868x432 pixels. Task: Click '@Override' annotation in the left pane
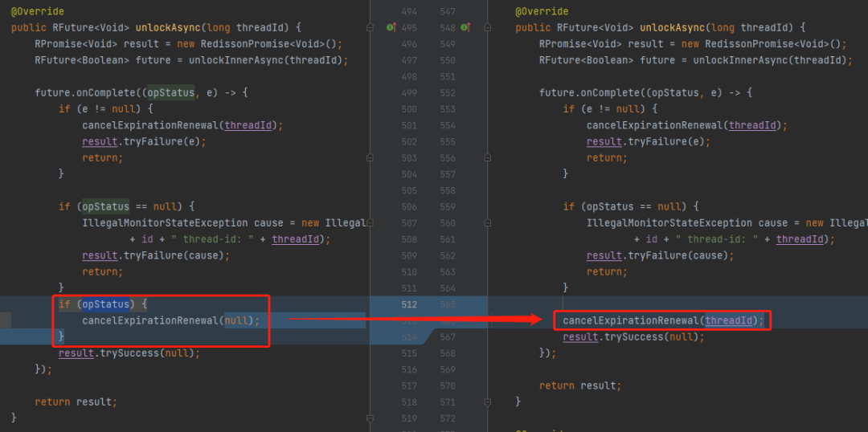point(38,11)
